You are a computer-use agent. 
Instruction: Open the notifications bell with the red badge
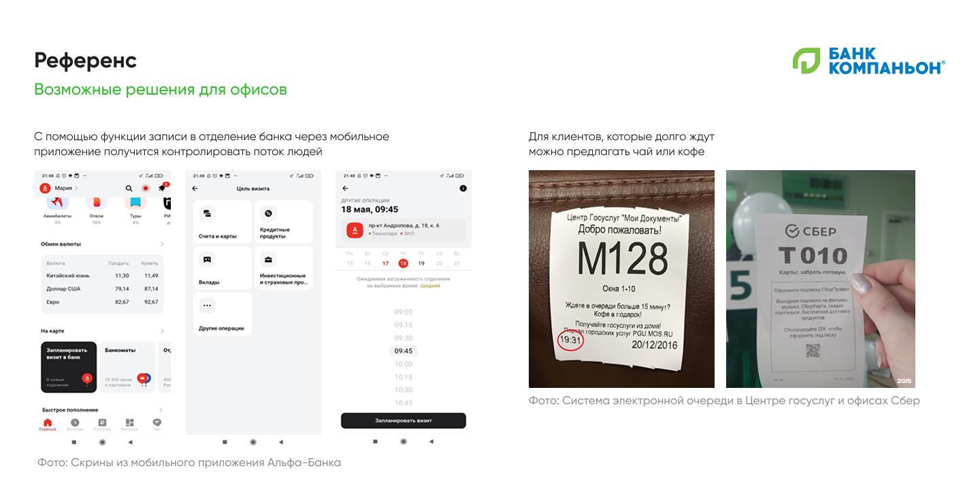coord(162,188)
